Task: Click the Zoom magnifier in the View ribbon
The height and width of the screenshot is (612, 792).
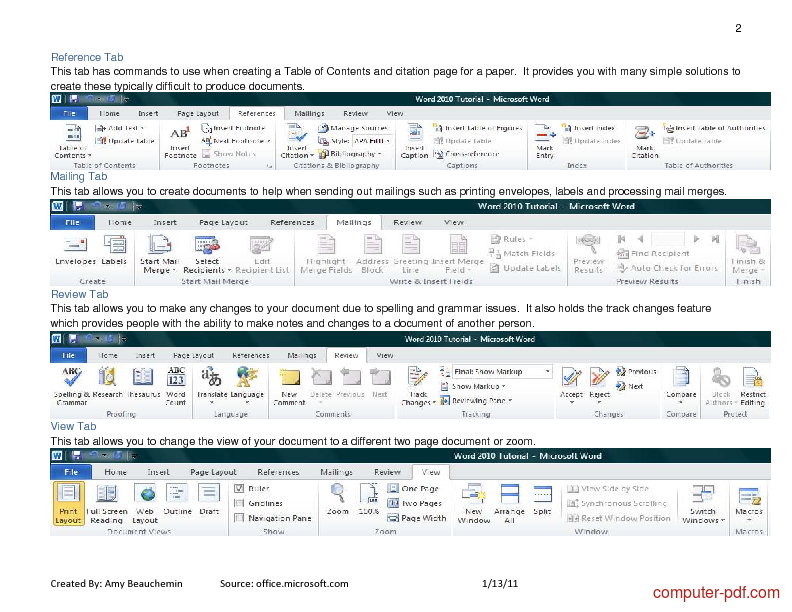Action: coord(337,493)
